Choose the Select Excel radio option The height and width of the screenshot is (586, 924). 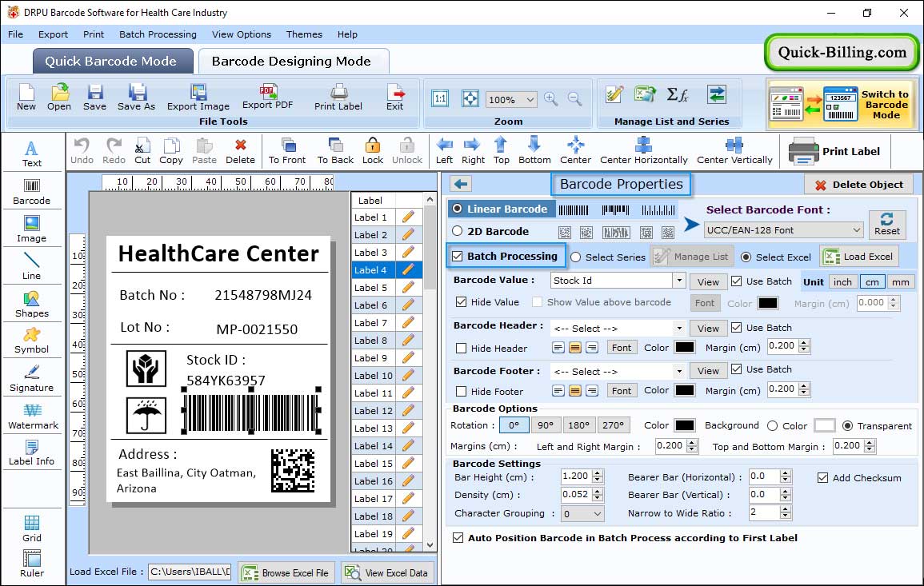[x=746, y=257]
